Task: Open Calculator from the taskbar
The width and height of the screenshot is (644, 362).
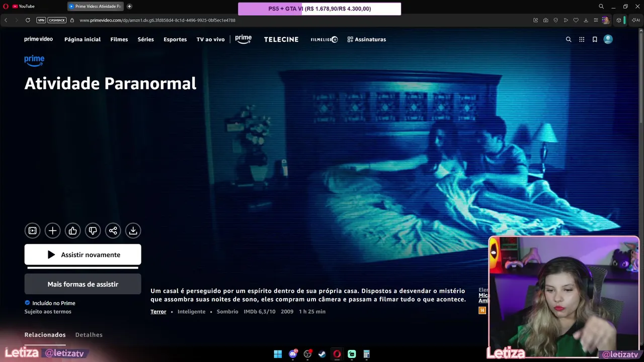Action: 366,354
